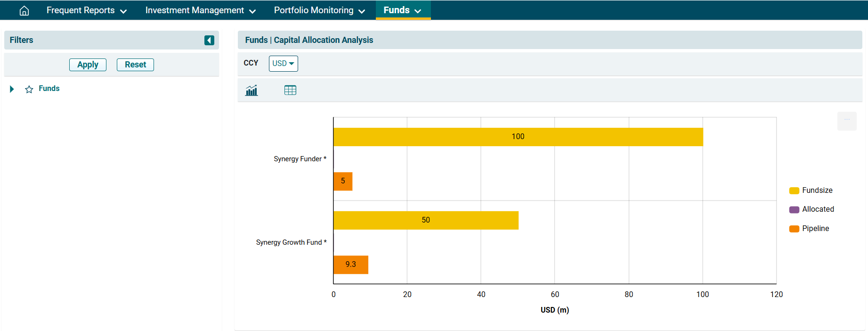The height and width of the screenshot is (331, 868).
Task: Select the Funds filter label
Action: 49,89
